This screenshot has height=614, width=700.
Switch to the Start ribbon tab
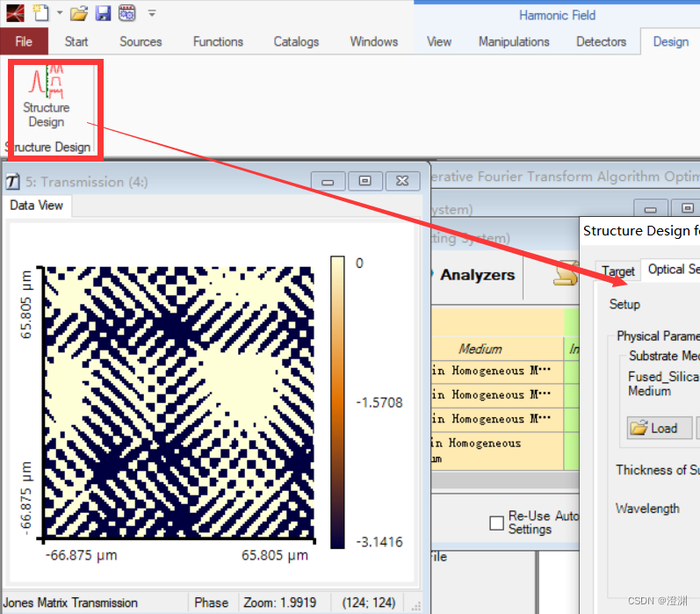(76, 41)
